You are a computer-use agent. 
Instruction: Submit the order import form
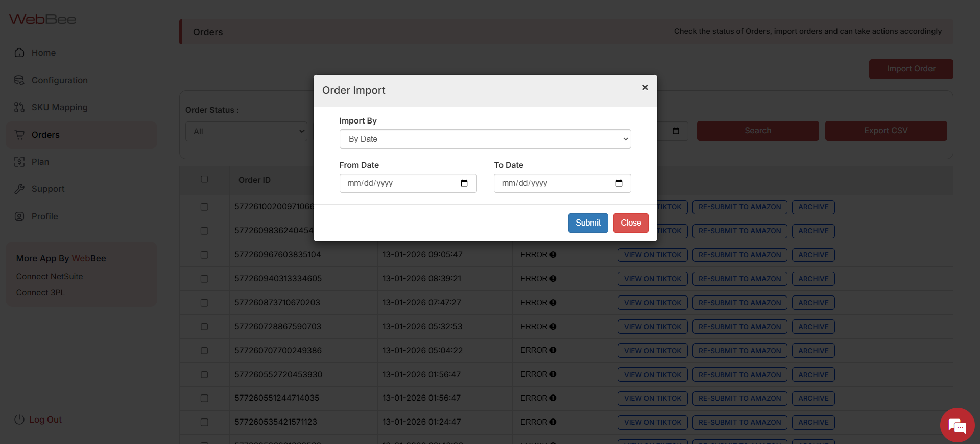pos(588,223)
